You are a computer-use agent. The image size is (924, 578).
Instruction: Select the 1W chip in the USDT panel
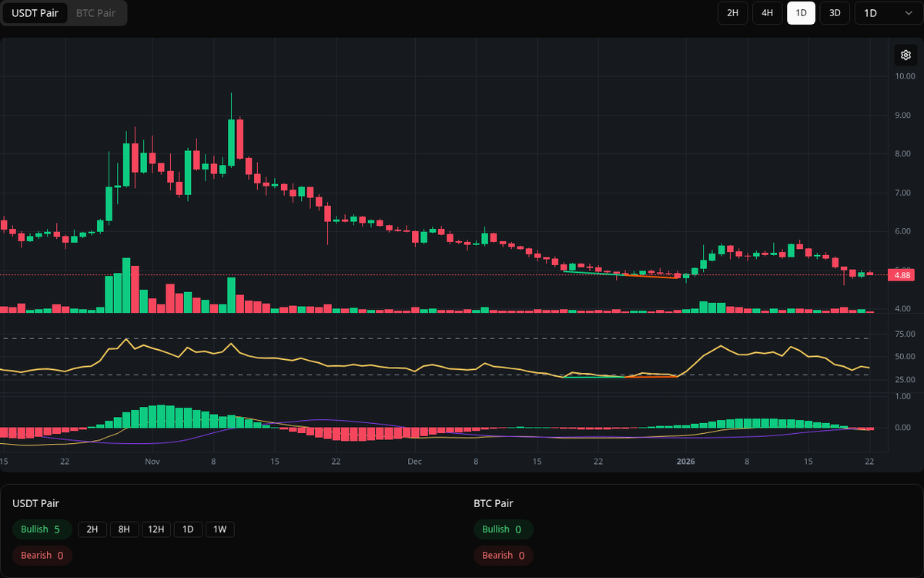(219, 529)
